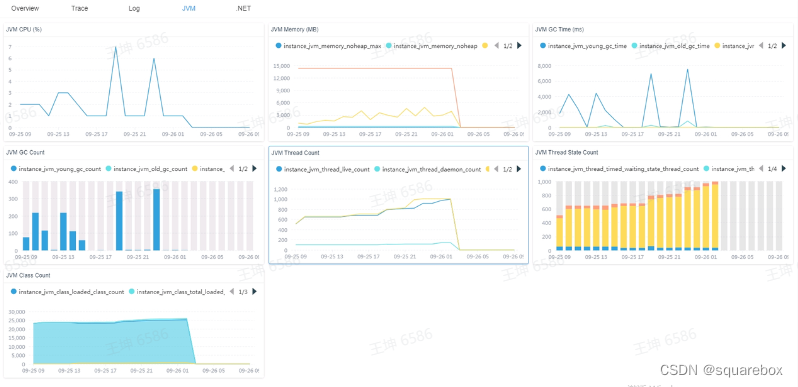798x387 pixels.
Task: Click the 30,000 axis label in JVM Class Count
Action: 17,312
